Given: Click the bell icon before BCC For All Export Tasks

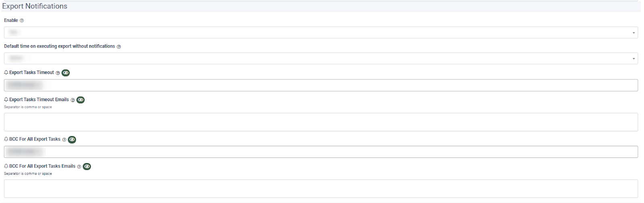Looking at the screenshot, I should coord(6,139).
